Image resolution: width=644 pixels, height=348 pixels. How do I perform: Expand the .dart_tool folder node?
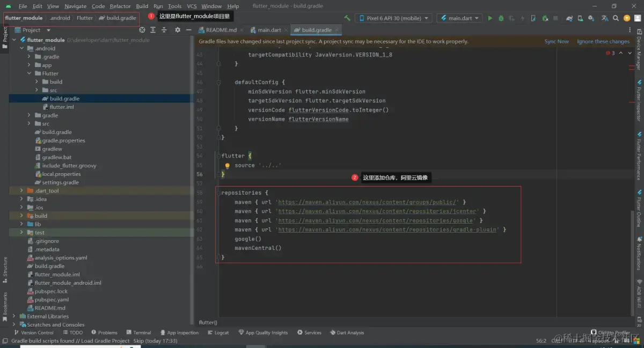[22, 191]
